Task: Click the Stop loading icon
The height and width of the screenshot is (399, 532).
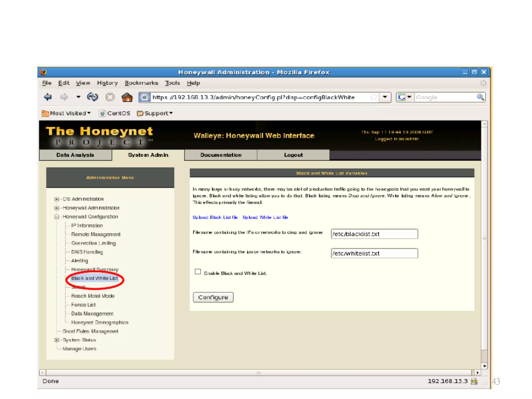Action: [110, 97]
